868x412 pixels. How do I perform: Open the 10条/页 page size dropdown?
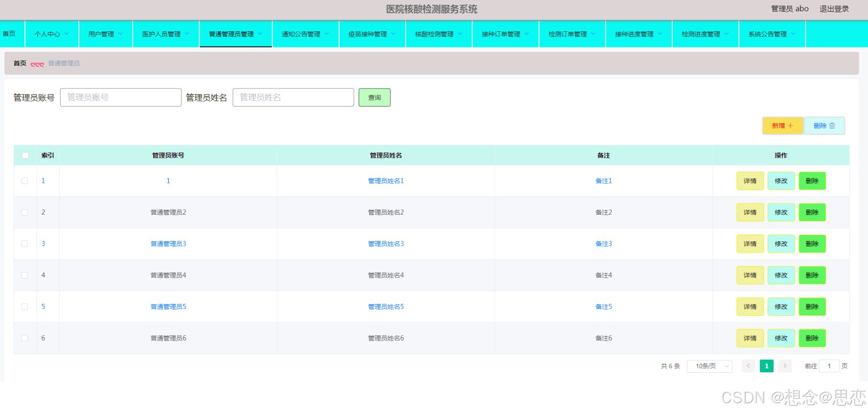point(709,366)
